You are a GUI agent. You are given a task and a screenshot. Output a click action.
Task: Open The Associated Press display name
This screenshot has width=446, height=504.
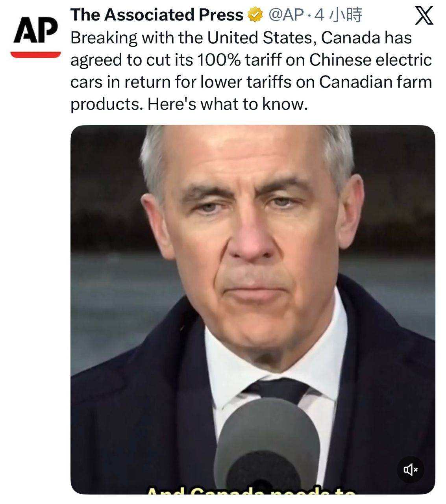pos(157,15)
